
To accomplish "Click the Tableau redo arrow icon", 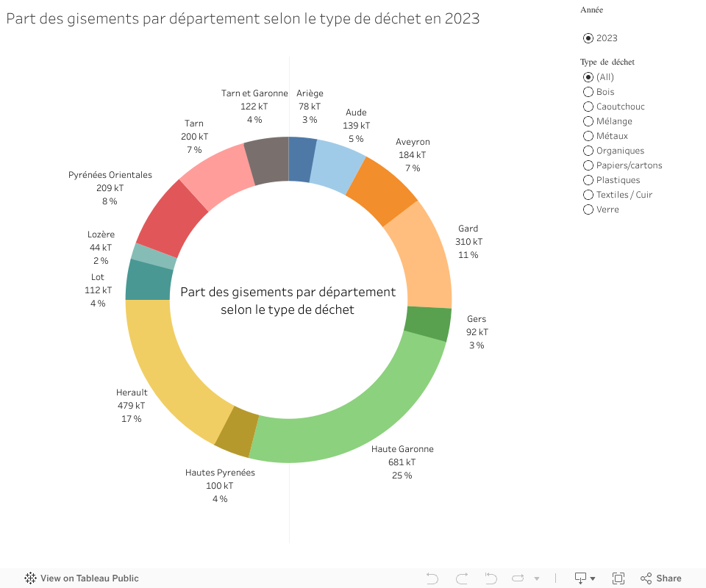I will [462, 578].
